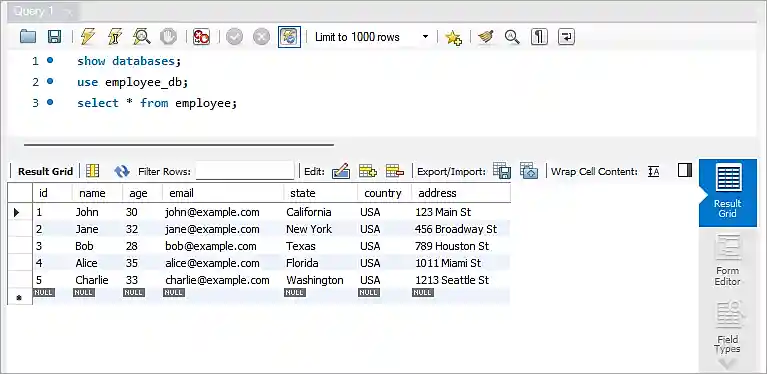Image resolution: width=767 pixels, height=374 pixels.
Task: Click the insert new row icon
Action: point(368,171)
